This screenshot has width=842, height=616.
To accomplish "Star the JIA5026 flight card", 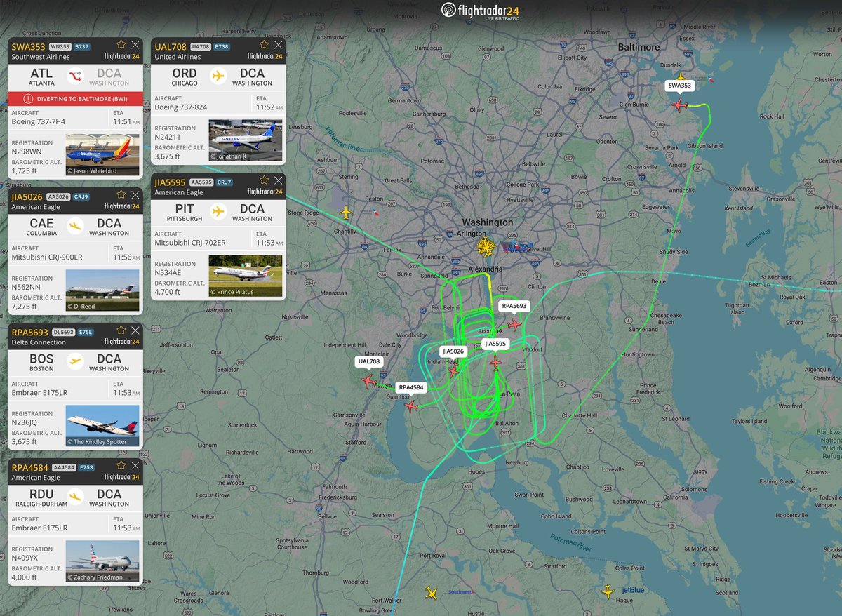I will (x=121, y=195).
